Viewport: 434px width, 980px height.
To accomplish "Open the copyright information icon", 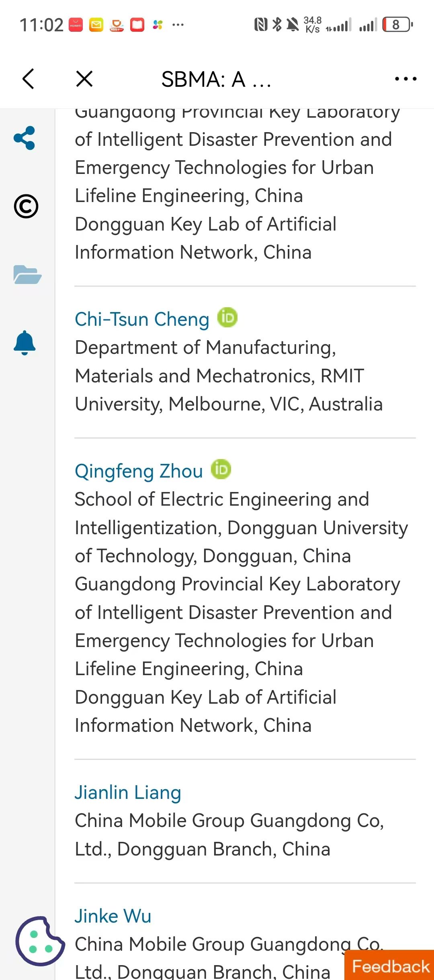I will [x=26, y=206].
